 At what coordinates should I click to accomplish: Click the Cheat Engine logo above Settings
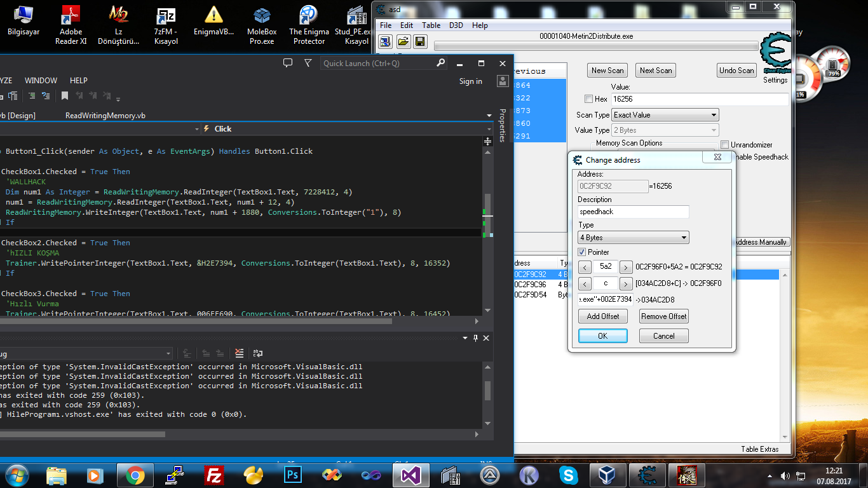coord(775,53)
